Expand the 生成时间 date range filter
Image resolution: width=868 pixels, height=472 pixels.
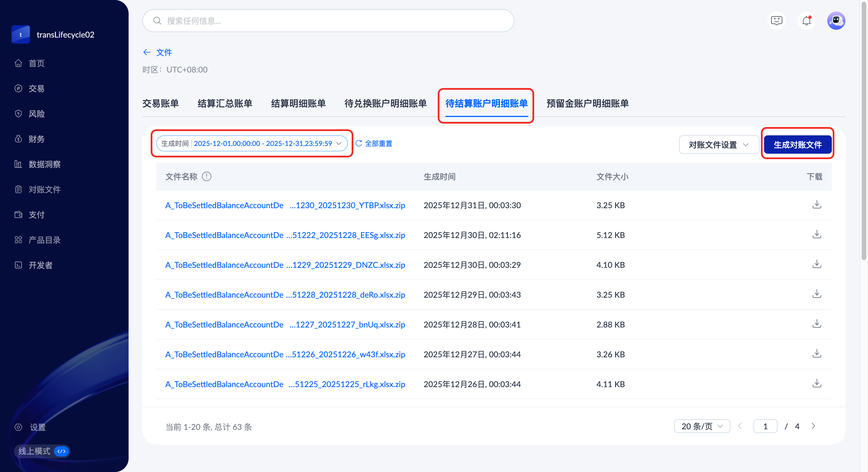pos(251,143)
